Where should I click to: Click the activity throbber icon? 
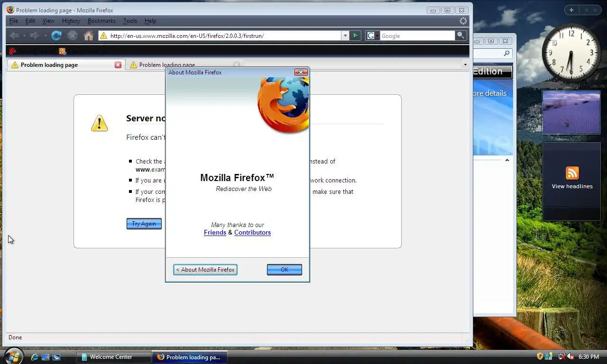point(463,21)
